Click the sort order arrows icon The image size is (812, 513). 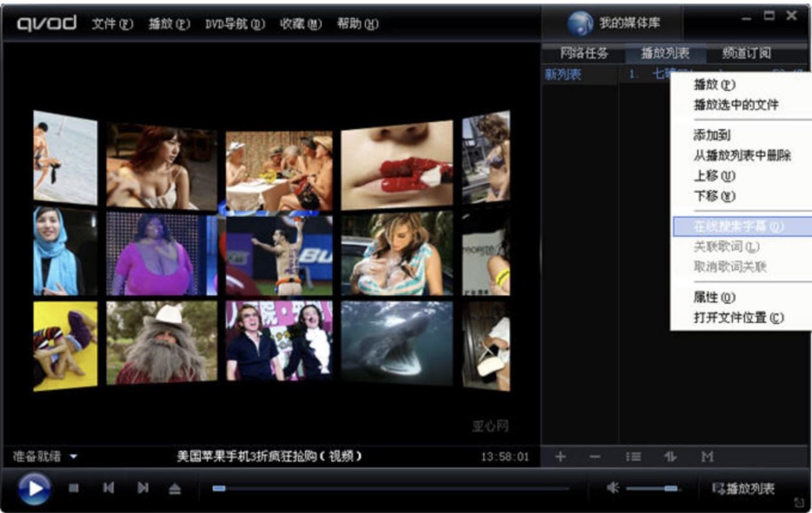pos(670,456)
